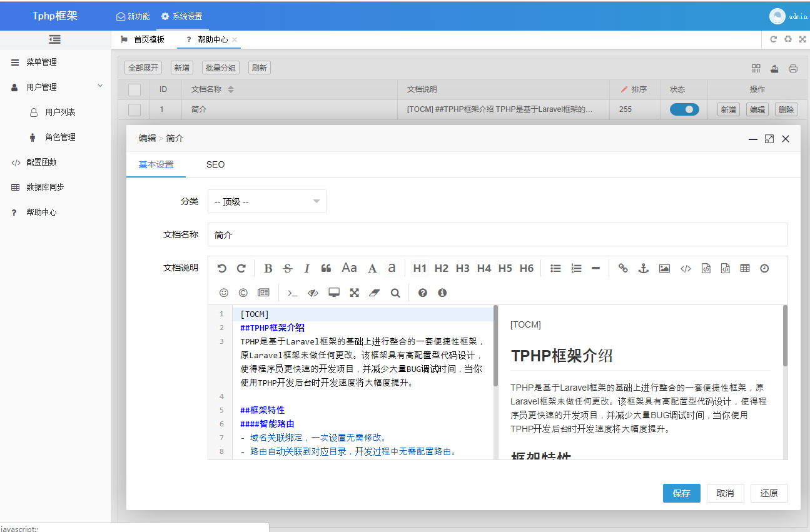
Task: Click 全部展开 button
Action: tap(143, 68)
